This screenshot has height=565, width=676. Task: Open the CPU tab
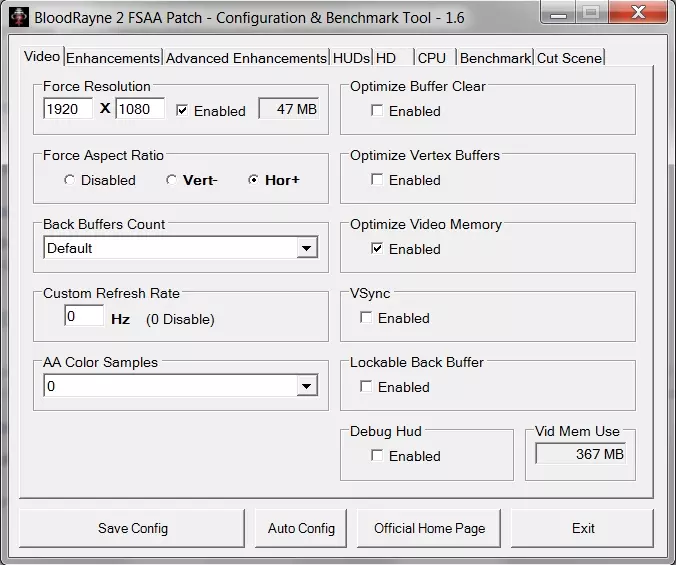[x=435, y=58]
